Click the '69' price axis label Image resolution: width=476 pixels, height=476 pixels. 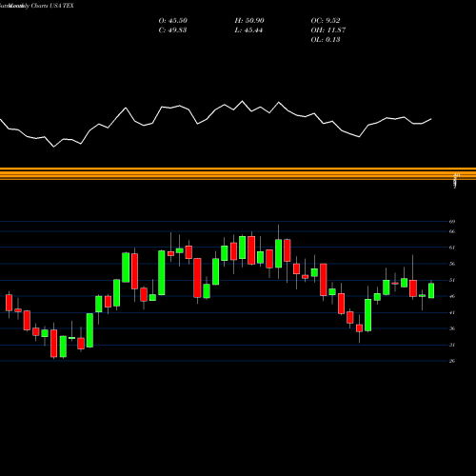[x=452, y=222]
